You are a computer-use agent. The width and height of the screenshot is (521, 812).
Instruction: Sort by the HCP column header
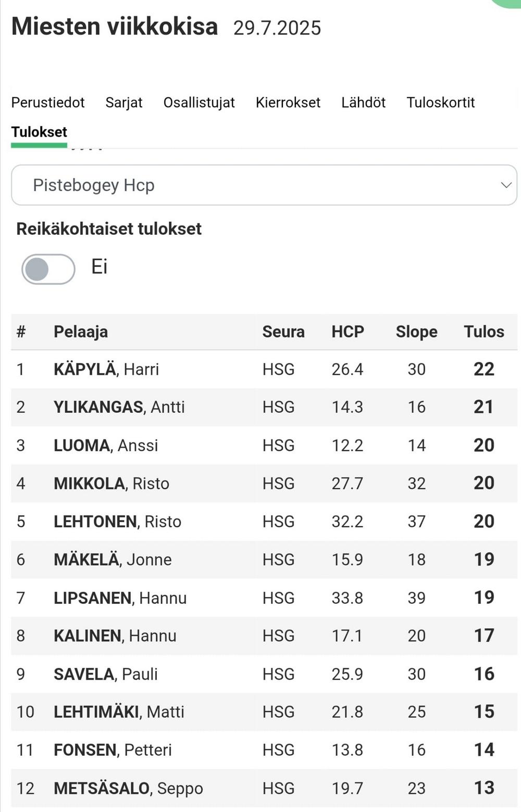coord(348,332)
